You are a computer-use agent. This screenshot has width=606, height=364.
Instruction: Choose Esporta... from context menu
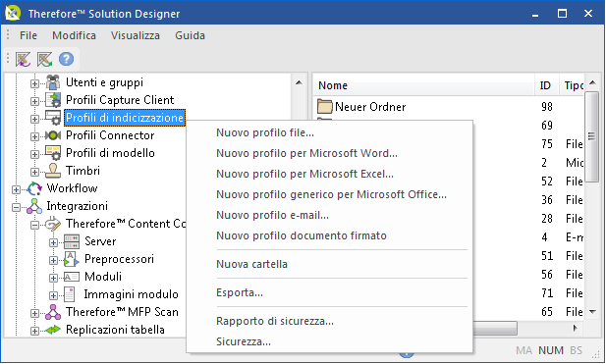pyautogui.click(x=329, y=292)
